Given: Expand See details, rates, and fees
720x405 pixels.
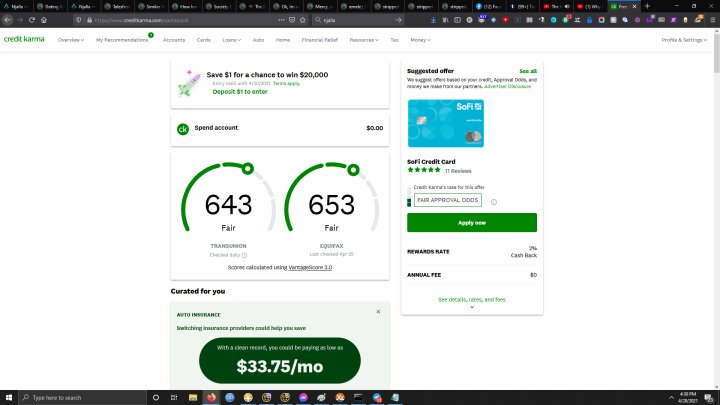Looking at the screenshot, I should 472,299.
